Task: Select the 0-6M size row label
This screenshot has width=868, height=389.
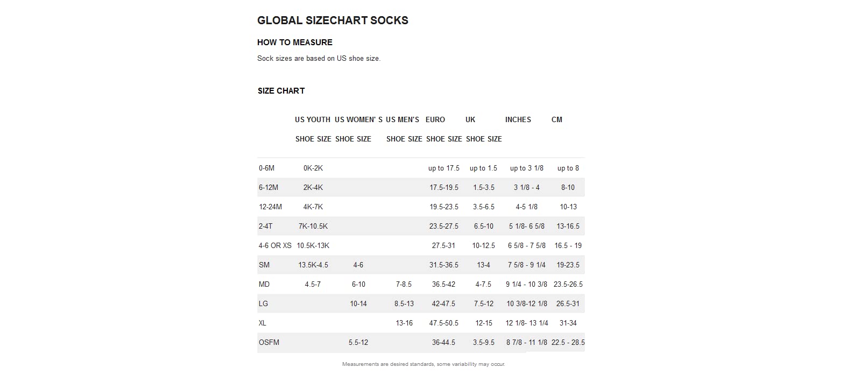Action: (x=266, y=168)
